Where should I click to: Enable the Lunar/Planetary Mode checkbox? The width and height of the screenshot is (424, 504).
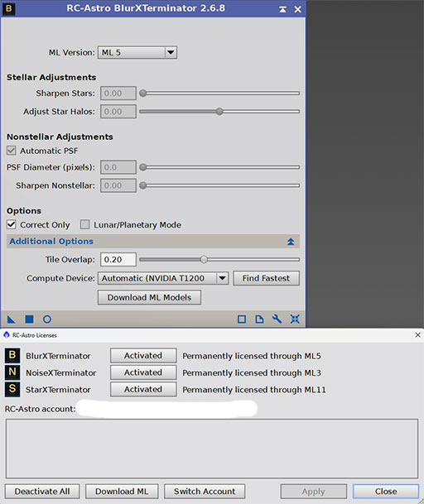[84, 224]
